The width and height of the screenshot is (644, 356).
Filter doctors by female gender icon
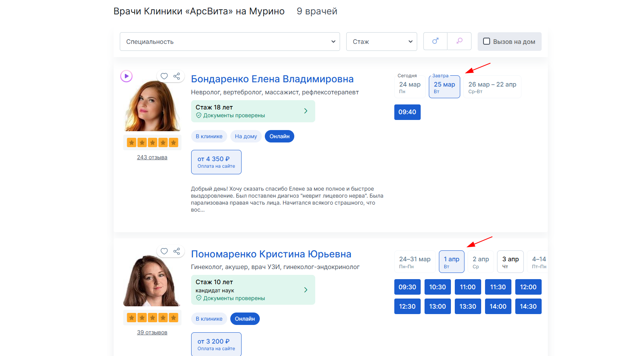(459, 41)
